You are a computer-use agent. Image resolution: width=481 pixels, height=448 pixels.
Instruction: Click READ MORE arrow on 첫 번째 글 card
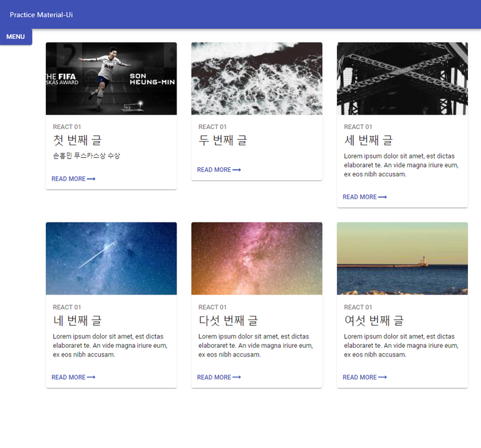pyautogui.click(x=73, y=179)
